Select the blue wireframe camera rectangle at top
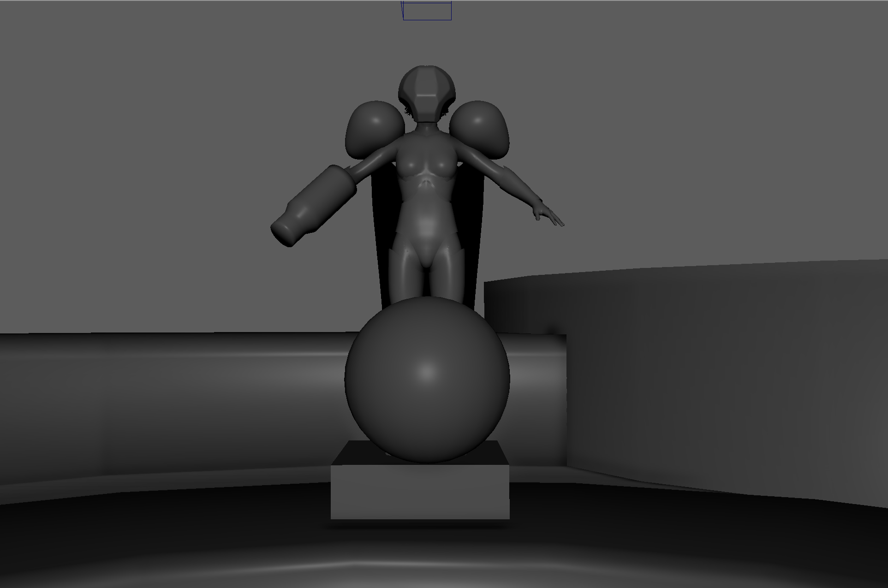Viewport: 888px width, 588px height. click(427, 11)
